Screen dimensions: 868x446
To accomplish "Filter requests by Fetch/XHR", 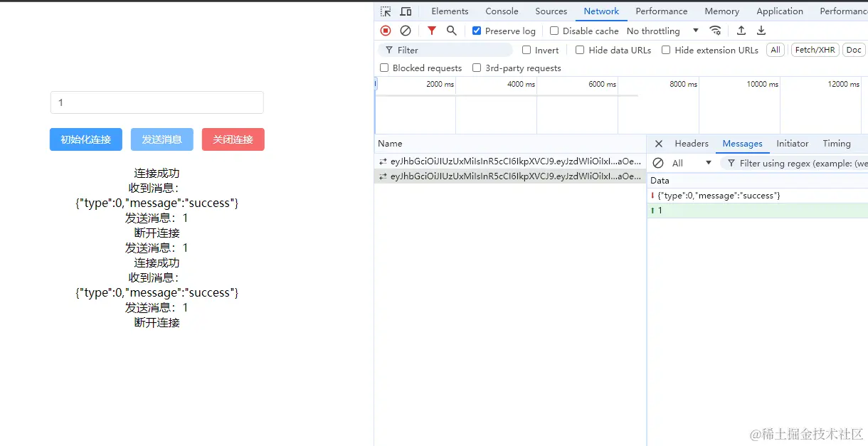I will 815,50.
